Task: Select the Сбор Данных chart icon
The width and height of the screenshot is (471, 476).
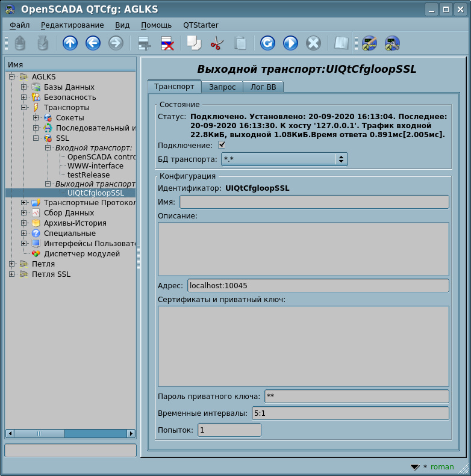Action: coord(36,213)
